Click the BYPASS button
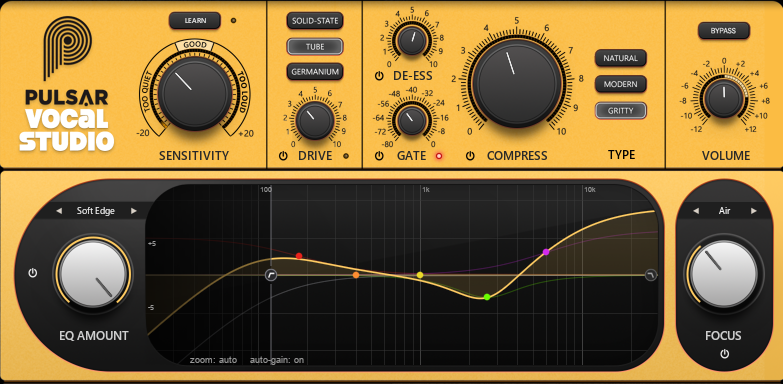The height and width of the screenshot is (384, 783). click(x=724, y=30)
